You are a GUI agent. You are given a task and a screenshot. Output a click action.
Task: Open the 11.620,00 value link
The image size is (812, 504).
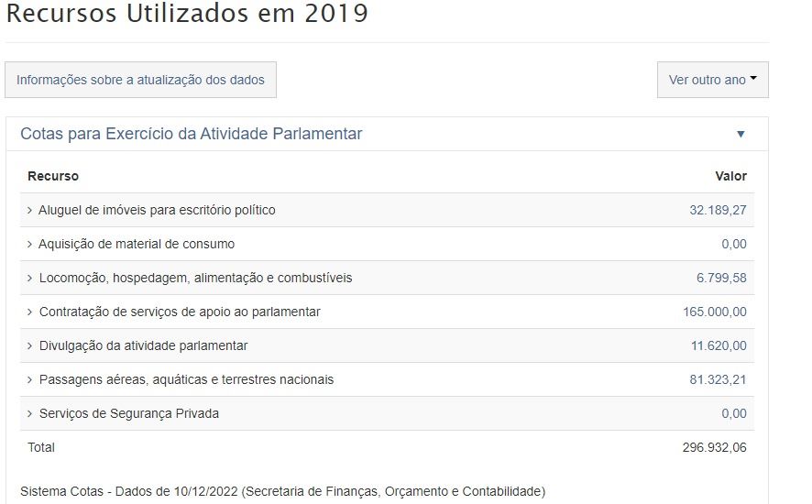[719, 346]
